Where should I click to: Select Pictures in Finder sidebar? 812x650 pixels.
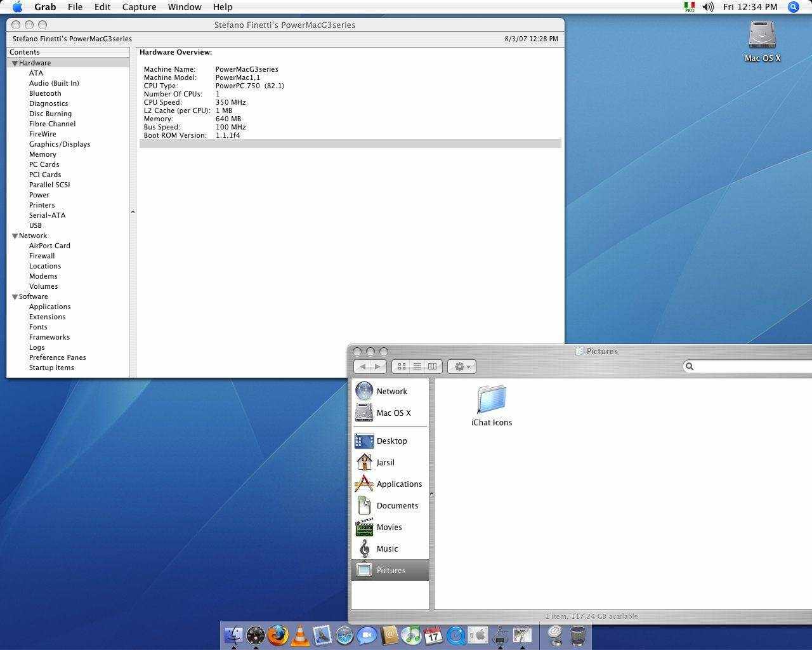[390, 570]
